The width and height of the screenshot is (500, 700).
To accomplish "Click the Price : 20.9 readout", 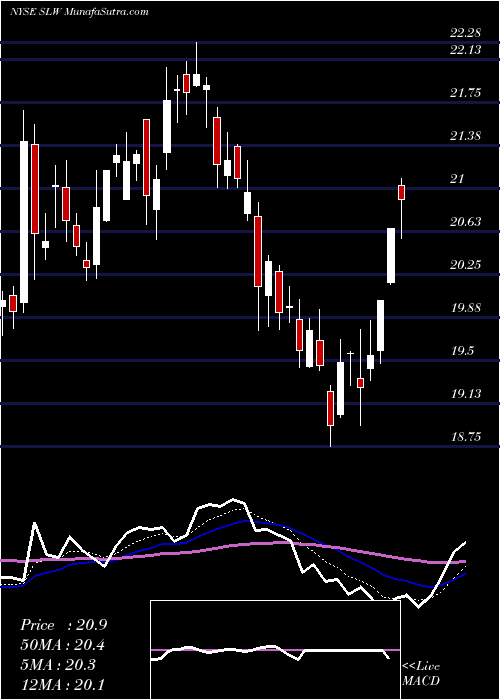I will pos(63,625).
